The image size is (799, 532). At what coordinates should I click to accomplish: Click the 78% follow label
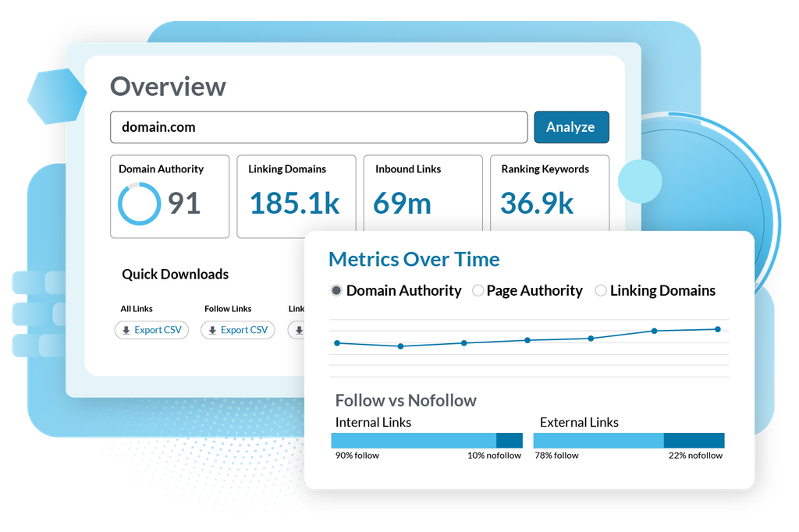point(556,456)
